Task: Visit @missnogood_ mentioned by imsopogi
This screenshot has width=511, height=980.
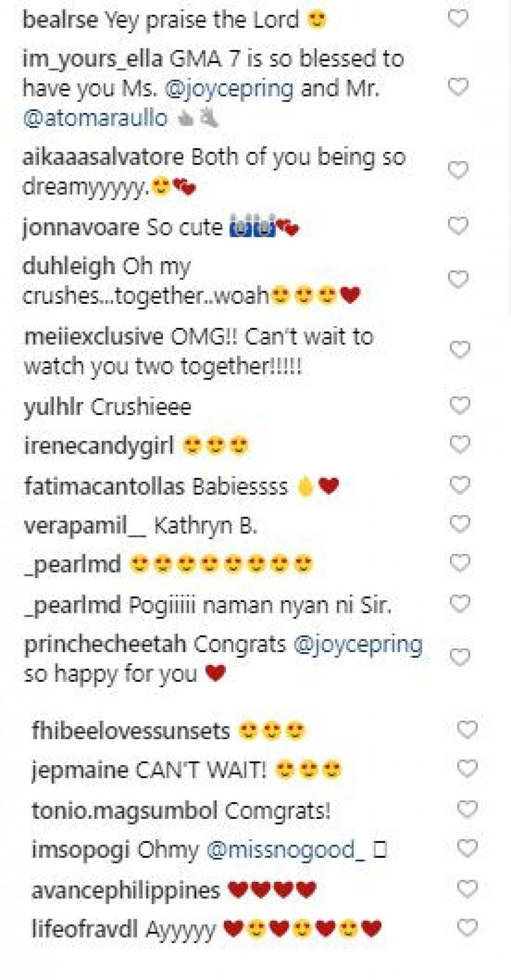Action: click(286, 850)
